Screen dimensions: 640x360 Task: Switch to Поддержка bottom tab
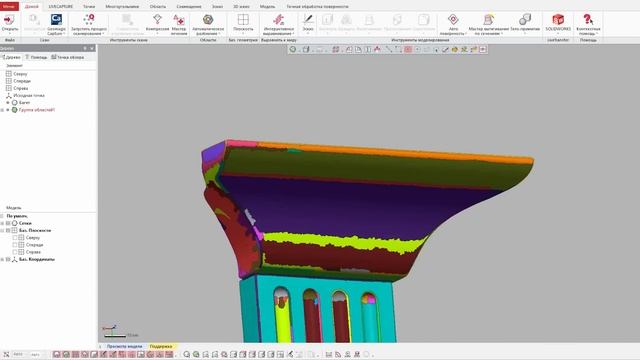[161, 347]
